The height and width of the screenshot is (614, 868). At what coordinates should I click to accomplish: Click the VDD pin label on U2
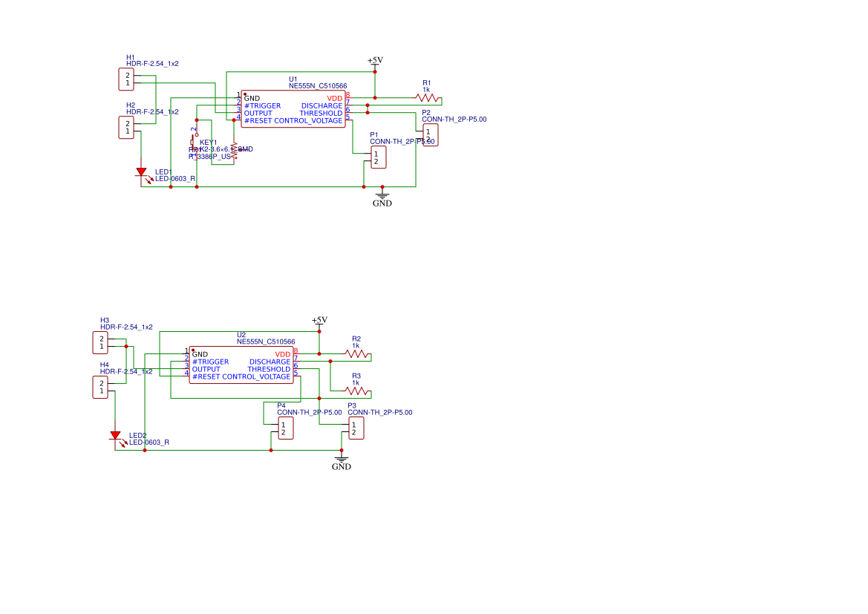coord(283,354)
